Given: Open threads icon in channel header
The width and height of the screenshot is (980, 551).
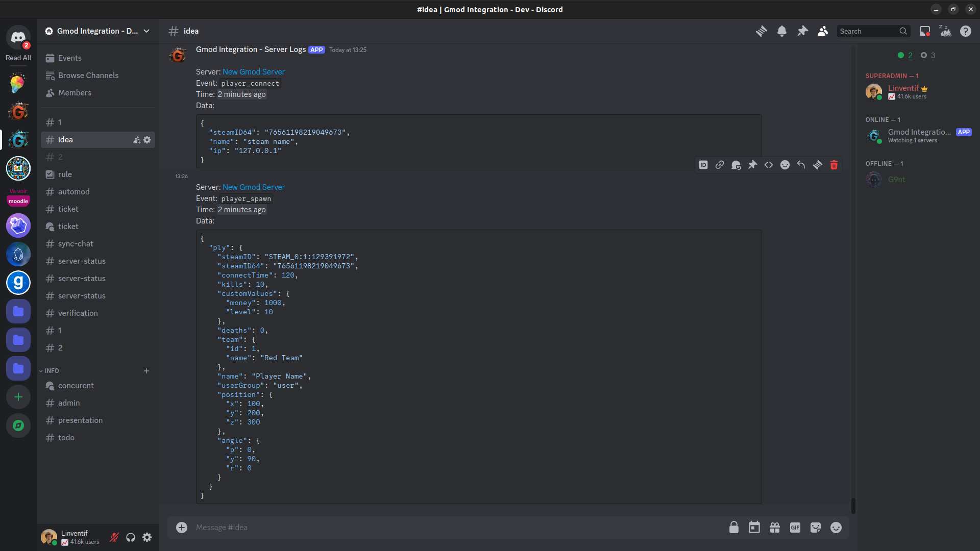Looking at the screenshot, I should click(762, 31).
